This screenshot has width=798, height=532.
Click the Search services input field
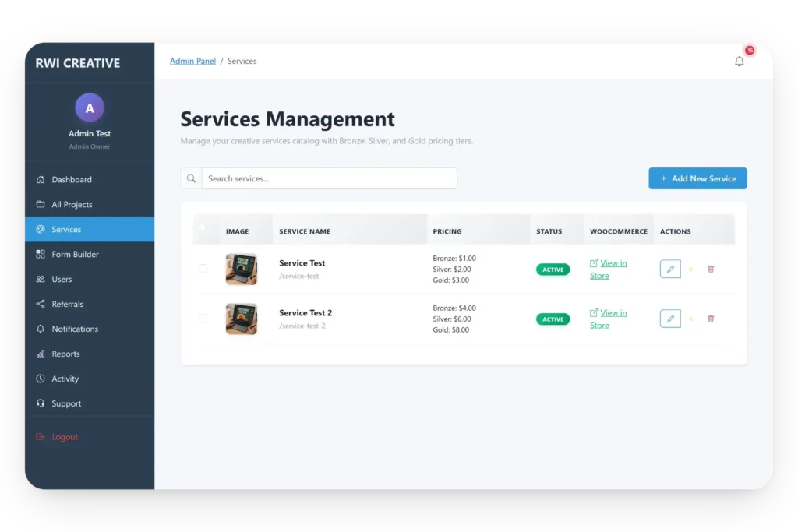329,178
